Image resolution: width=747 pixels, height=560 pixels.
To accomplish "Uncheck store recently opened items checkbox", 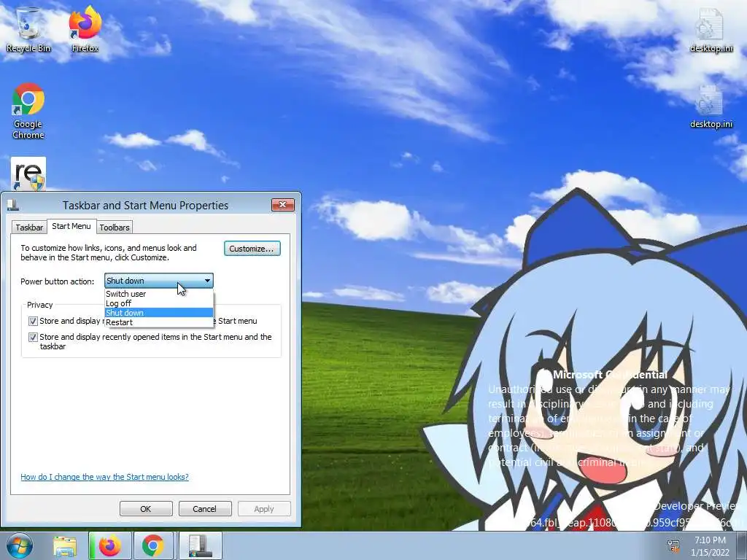I will pyautogui.click(x=33, y=337).
